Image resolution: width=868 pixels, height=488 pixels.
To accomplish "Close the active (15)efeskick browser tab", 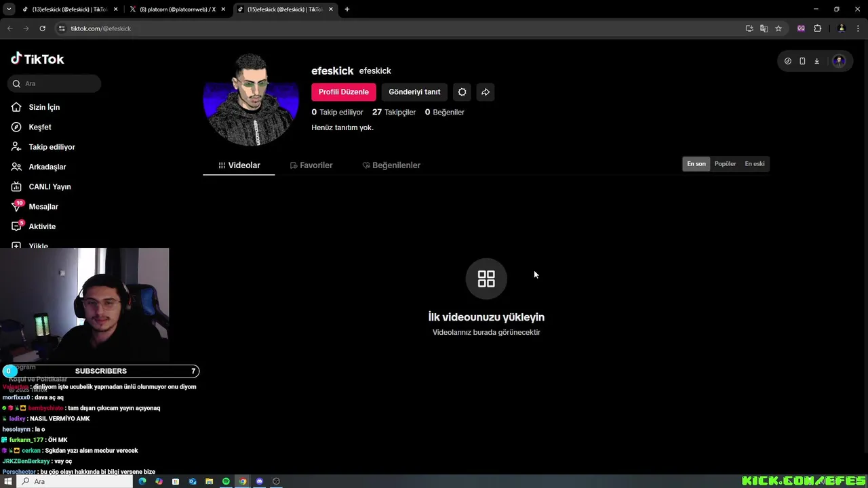I will pyautogui.click(x=331, y=9).
